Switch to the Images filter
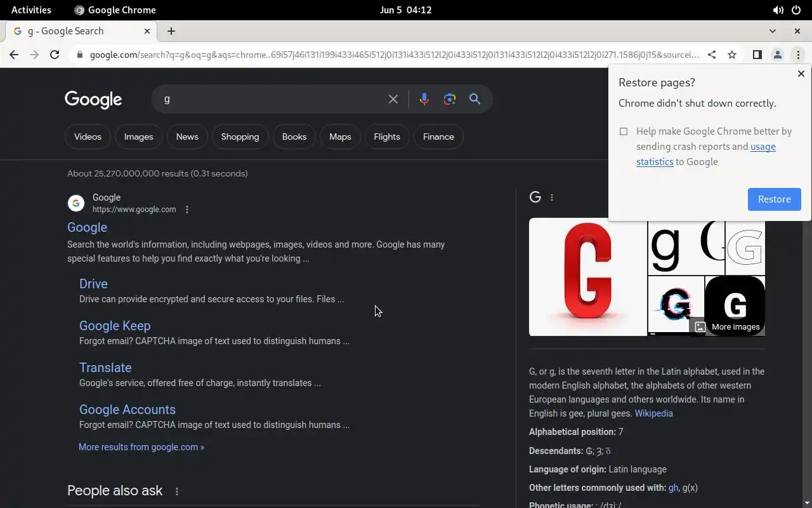812x508 pixels. tap(138, 137)
